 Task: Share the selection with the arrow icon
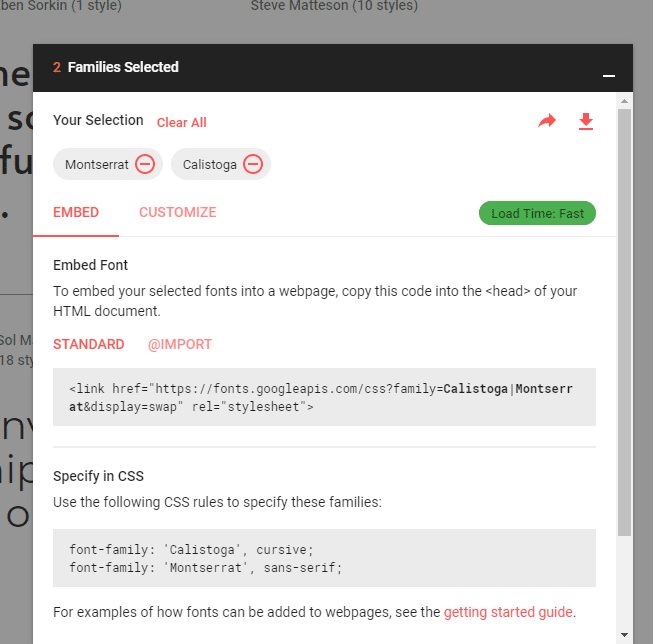[547, 121]
